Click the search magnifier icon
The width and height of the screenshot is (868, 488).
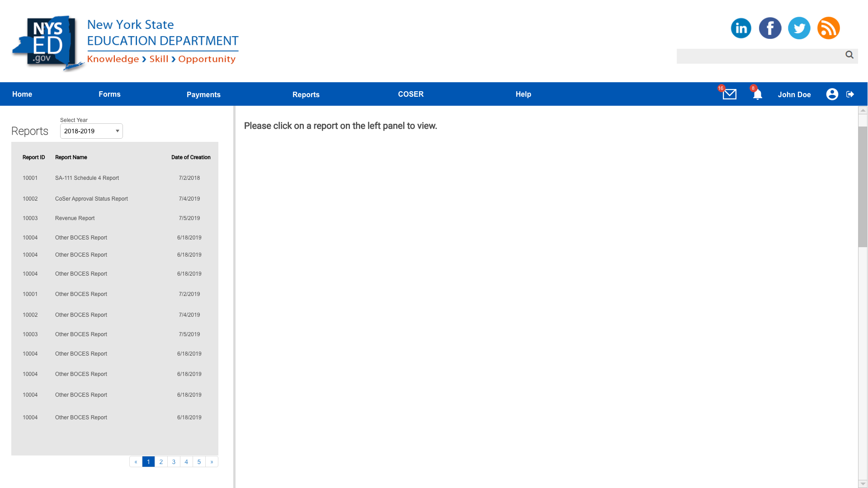[849, 55]
